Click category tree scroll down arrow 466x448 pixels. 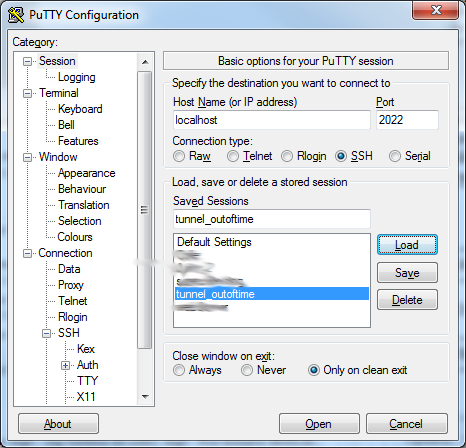[x=145, y=397]
